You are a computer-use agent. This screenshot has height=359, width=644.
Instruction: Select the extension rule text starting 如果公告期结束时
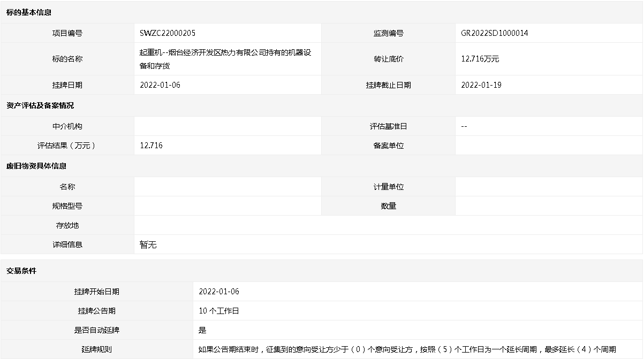click(407, 349)
